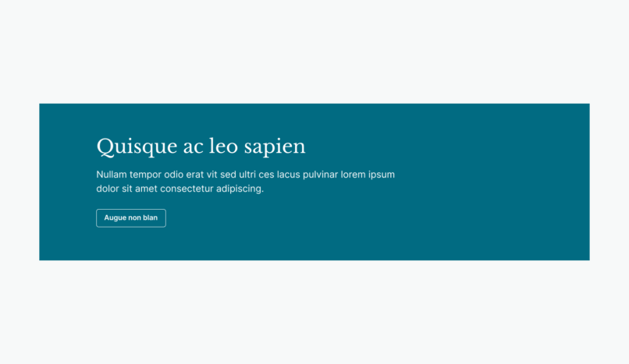Click the 'Quisque ac leo sapien' heading
The image size is (629, 364).
click(x=201, y=147)
